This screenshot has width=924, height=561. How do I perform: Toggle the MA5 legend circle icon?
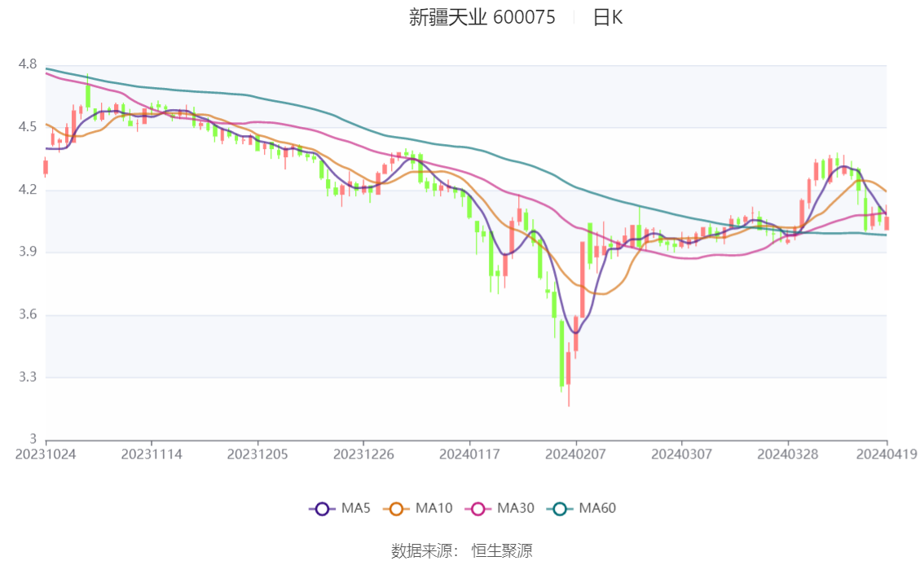(x=322, y=509)
